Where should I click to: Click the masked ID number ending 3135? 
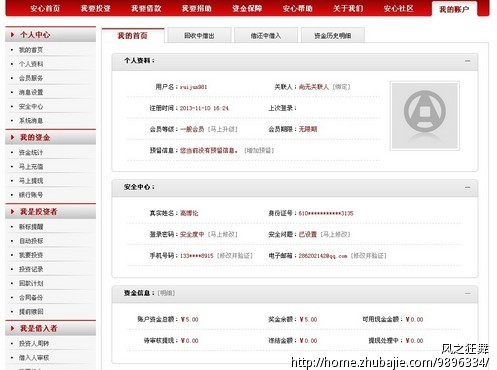pos(326,213)
